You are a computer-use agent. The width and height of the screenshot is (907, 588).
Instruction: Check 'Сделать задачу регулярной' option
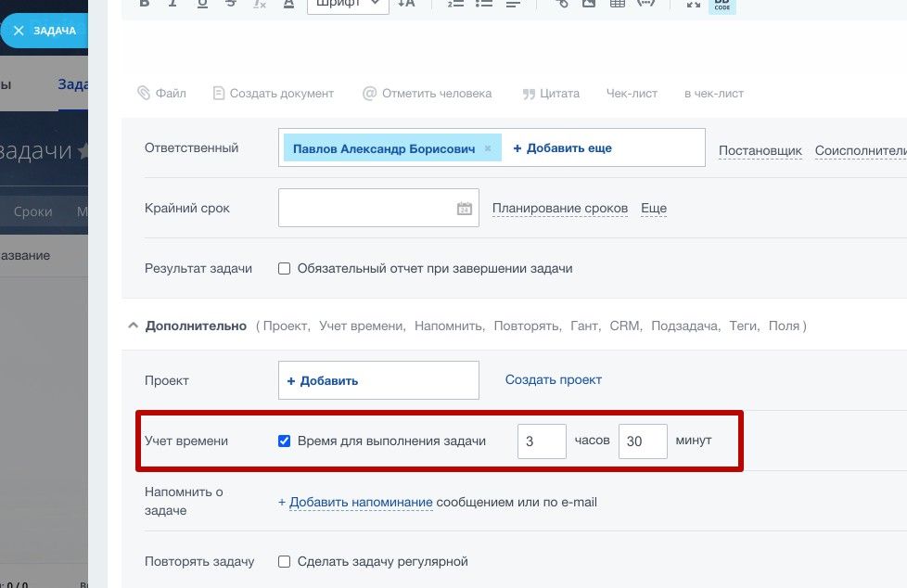(285, 562)
